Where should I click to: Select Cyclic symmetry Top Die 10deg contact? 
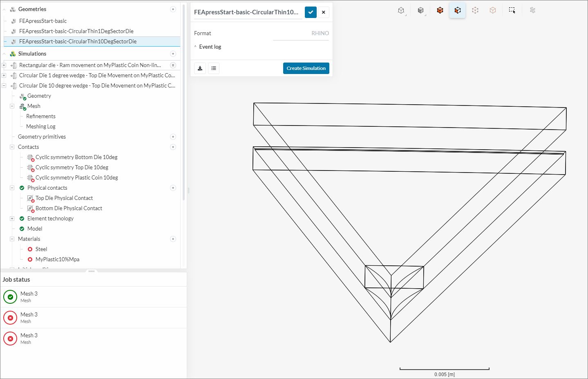72,167
